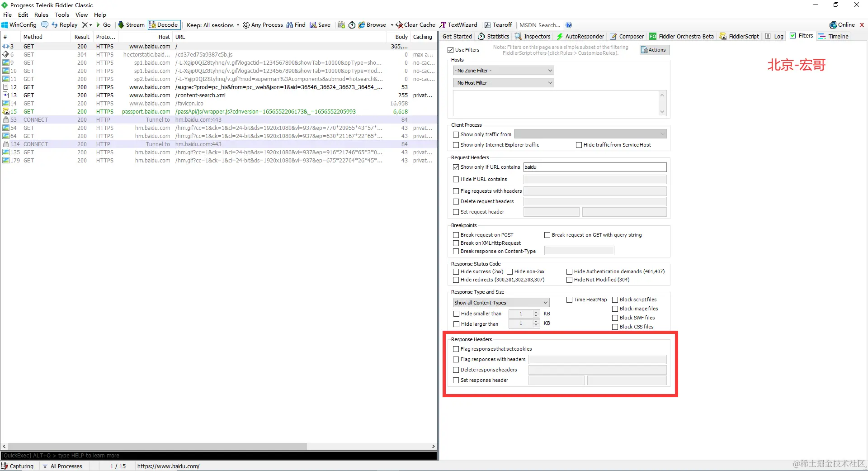
Task: Click the timer clock icon
Action: pyautogui.click(x=352, y=25)
